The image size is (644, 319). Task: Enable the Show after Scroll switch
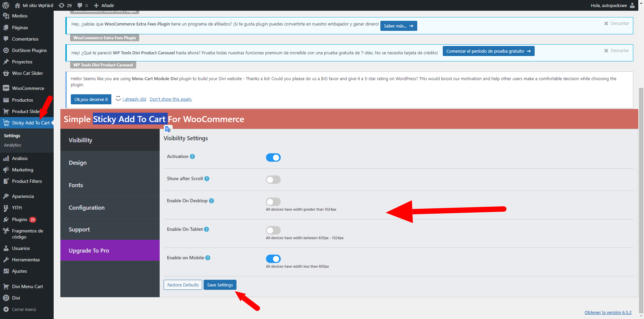[273, 180]
